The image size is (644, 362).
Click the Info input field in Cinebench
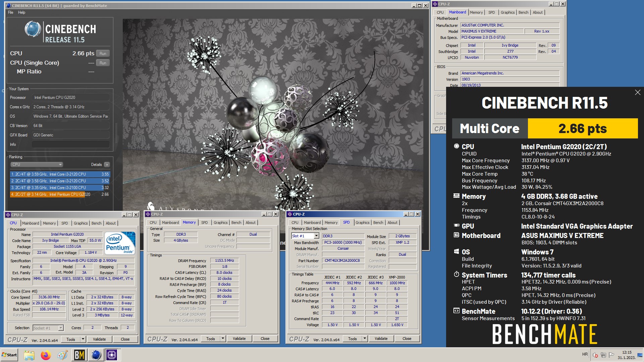[x=70, y=144]
